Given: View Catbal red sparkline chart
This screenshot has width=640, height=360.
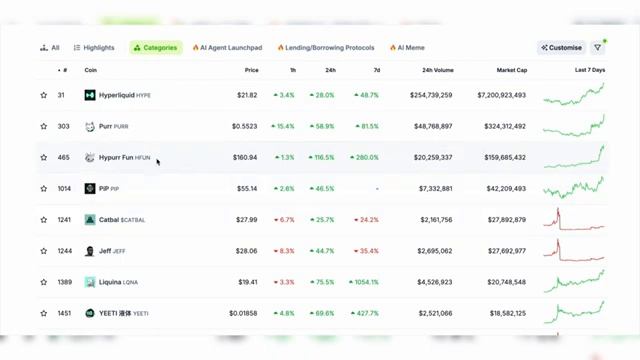Looking at the screenshot, I should tap(574, 219).
